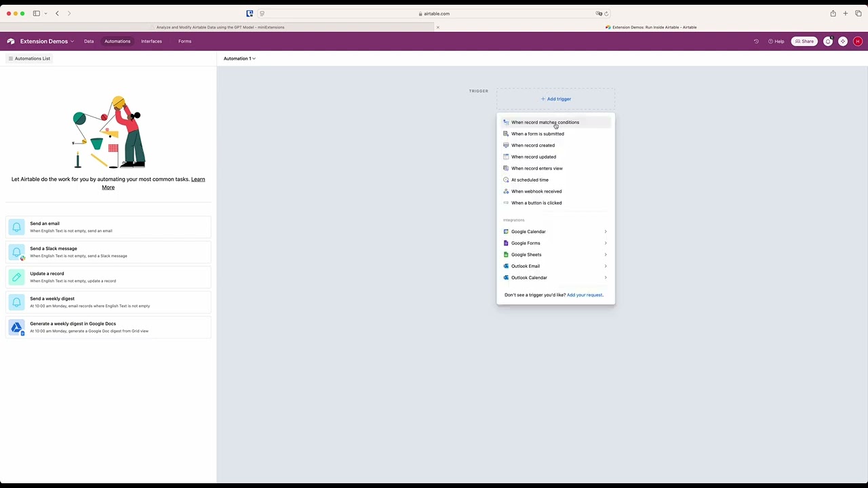Open the Automations tab
868x488 pixels.
(x=117, y=41)
